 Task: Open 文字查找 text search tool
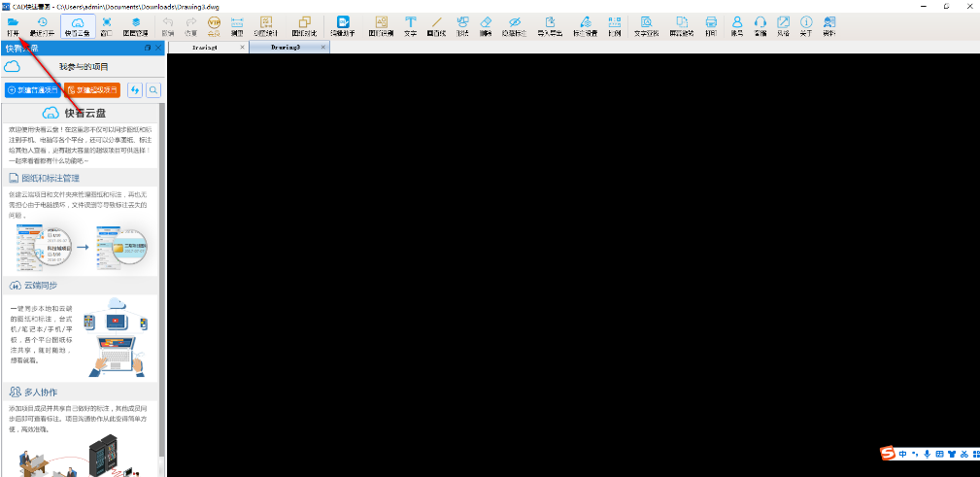(646, 25)
